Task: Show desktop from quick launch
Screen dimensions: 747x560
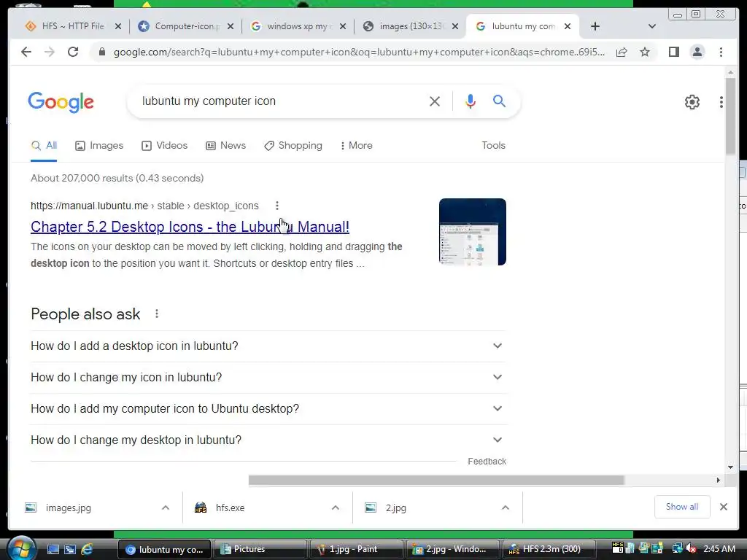Action: [x=53, y=549]
